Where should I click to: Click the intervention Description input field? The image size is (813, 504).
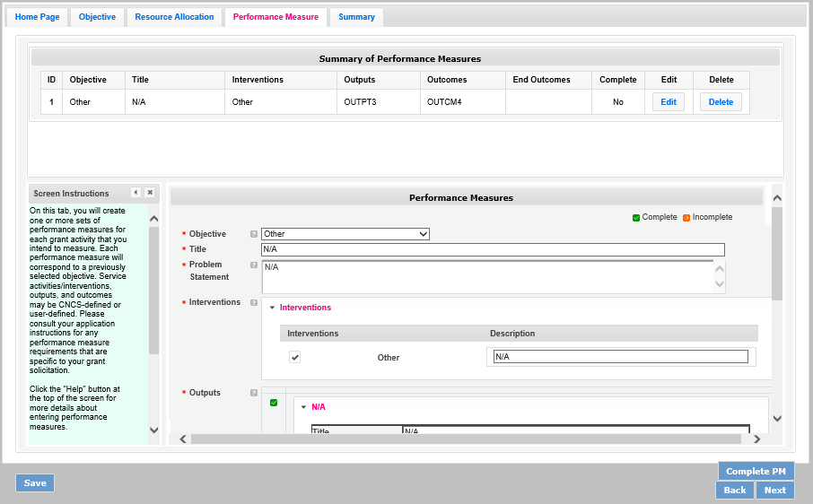pyautogui.click(x=620, y=357)
